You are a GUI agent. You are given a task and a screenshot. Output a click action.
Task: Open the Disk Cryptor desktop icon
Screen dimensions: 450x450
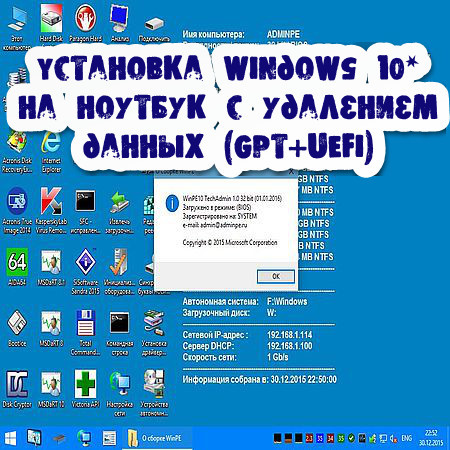pos(17,389)
